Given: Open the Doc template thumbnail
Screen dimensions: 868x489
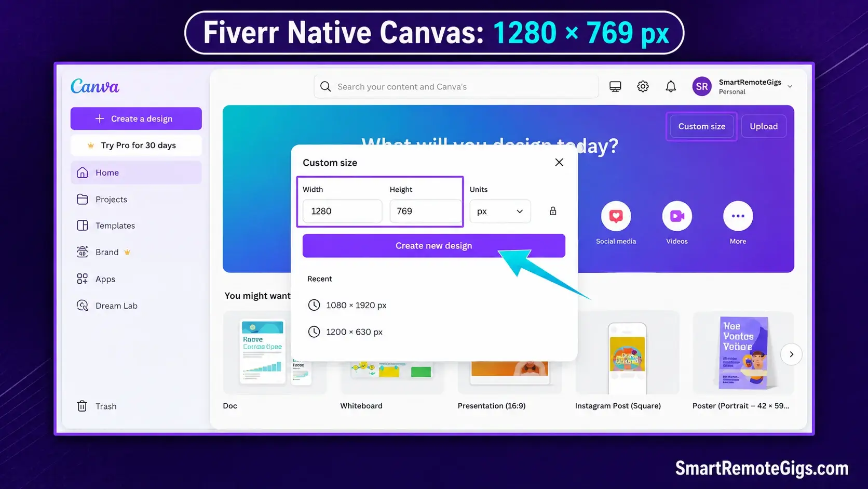Looking at the screenshot, I should point(275,352).
